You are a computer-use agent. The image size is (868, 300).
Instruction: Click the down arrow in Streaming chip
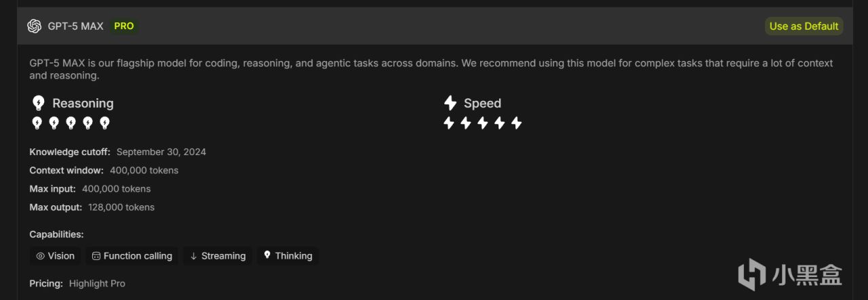pyautogui.click(x=193, y=256)
